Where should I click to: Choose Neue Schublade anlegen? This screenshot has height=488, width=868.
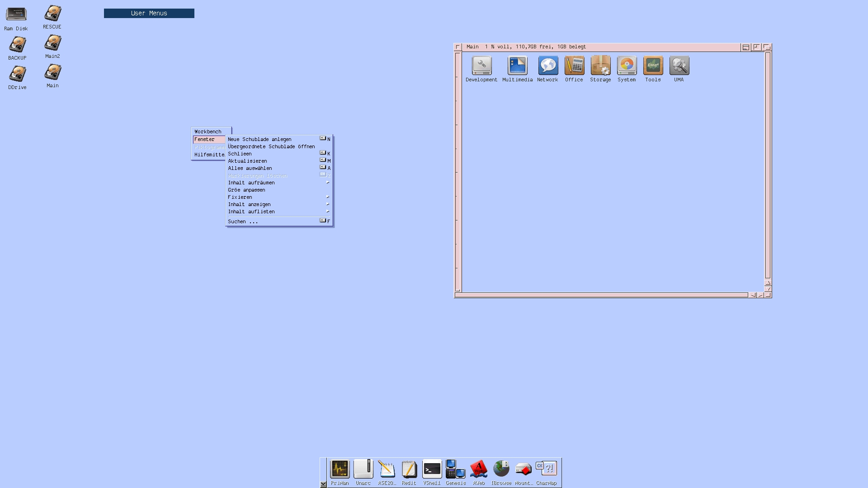[x=279, y=139]
